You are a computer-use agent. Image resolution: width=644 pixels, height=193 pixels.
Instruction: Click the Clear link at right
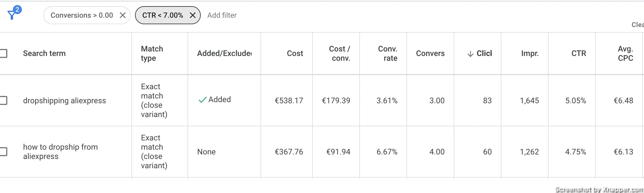click(638, 25)
